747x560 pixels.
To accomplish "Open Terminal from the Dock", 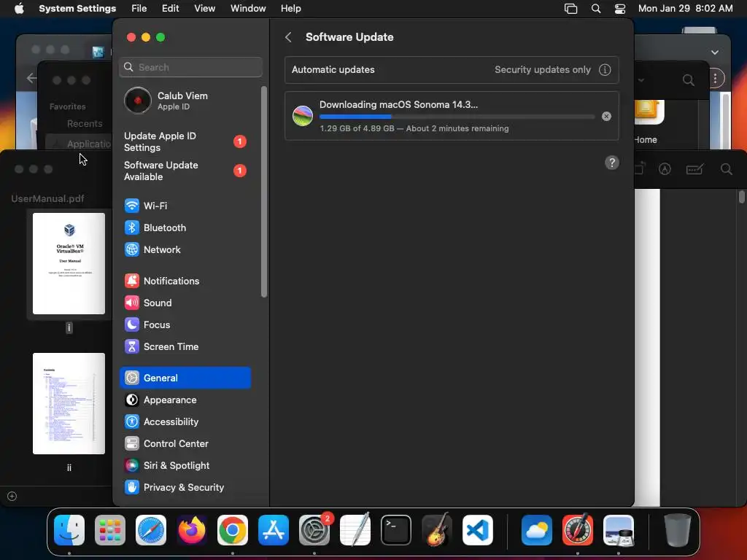I will coord(396,530).
